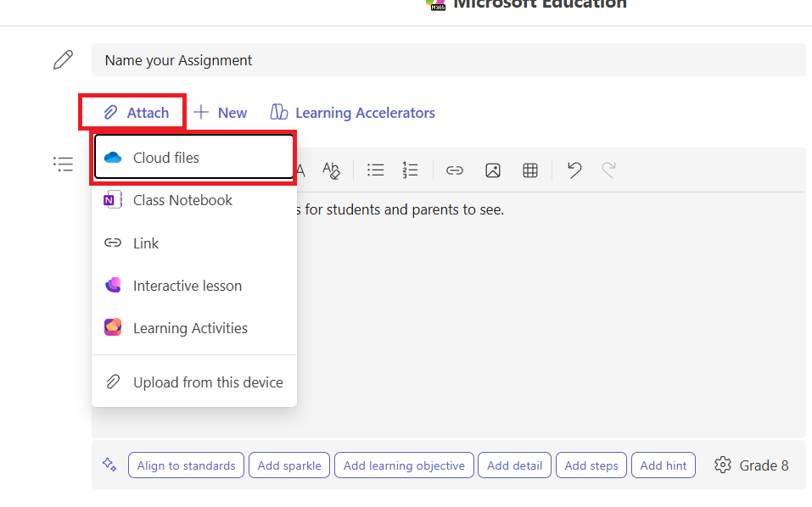Screen dimensions: 812x507
Task: Click the Interactive lesson purple icon
Action: pyautogui.click(x=113, y=285)
